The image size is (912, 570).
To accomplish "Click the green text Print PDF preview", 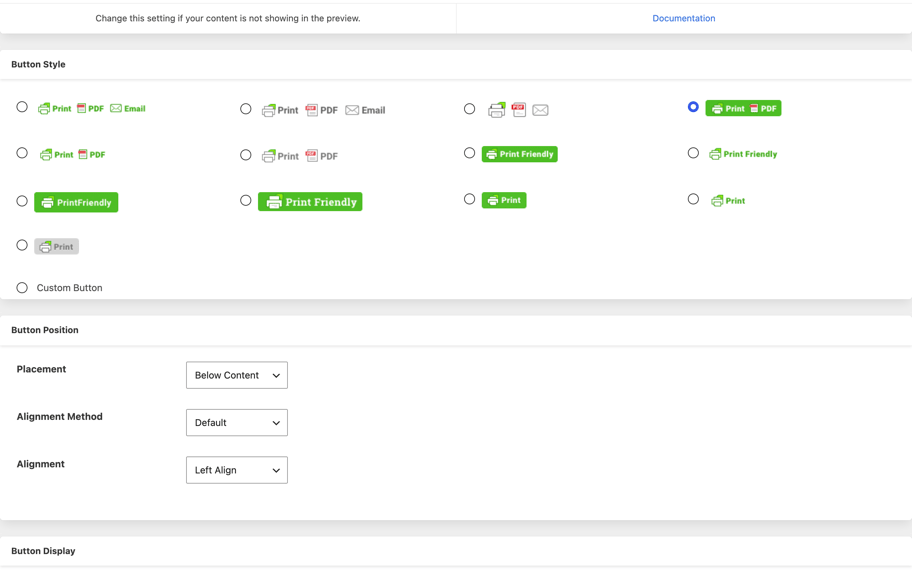I will [72, 155].
